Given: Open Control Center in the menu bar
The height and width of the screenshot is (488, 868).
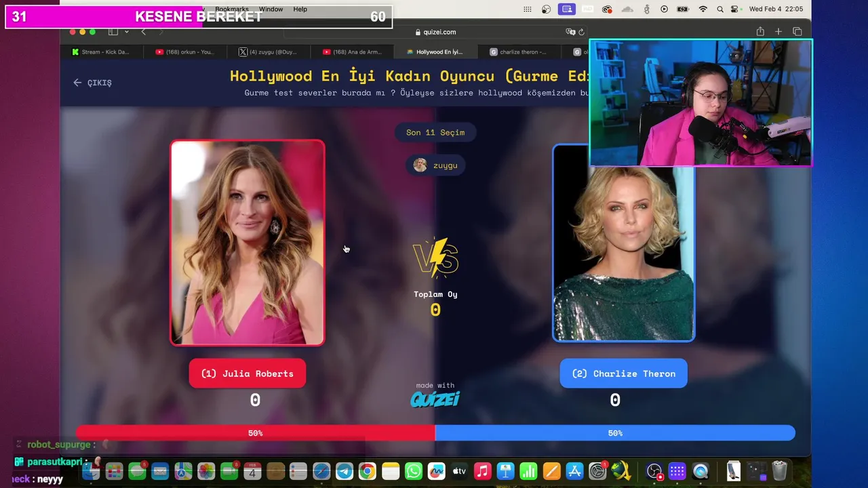Looking at the screenshot, I should coord(736,9).
